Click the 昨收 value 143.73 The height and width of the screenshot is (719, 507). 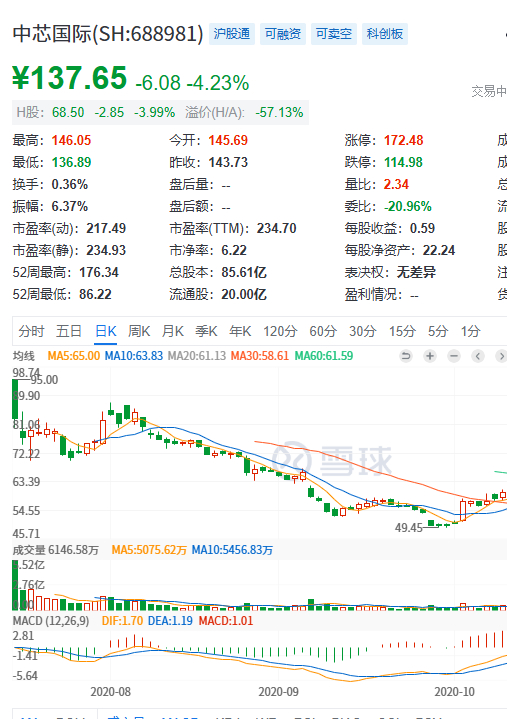228,162
